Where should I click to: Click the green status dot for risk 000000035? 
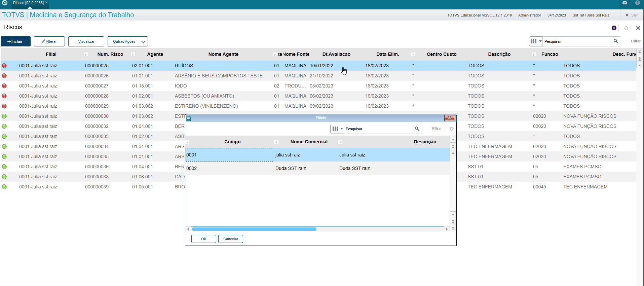click(x=4, y=156)
